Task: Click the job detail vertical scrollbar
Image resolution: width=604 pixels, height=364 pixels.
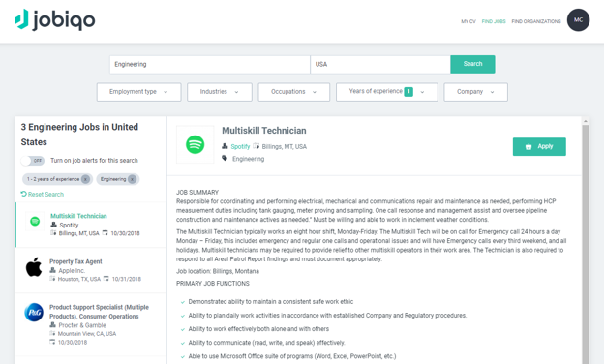Action: click(585, 244)
